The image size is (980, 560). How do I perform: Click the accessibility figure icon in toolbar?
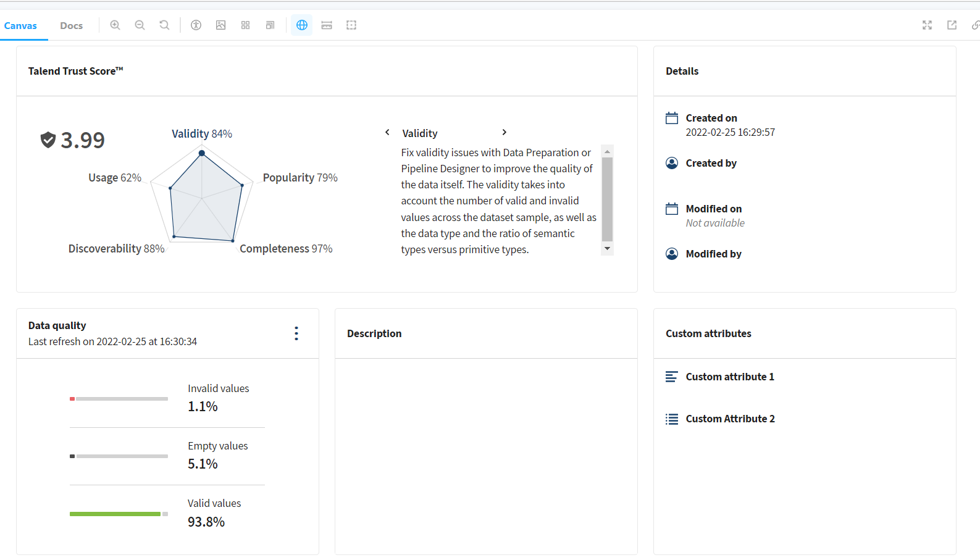pyautogui.click(x=196, y=25)
